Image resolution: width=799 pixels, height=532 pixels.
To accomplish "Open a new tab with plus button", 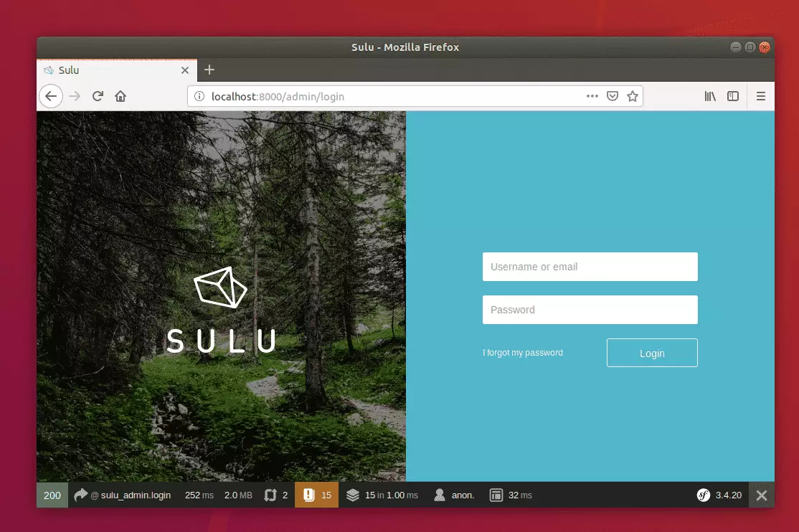I will click(209, 70).
